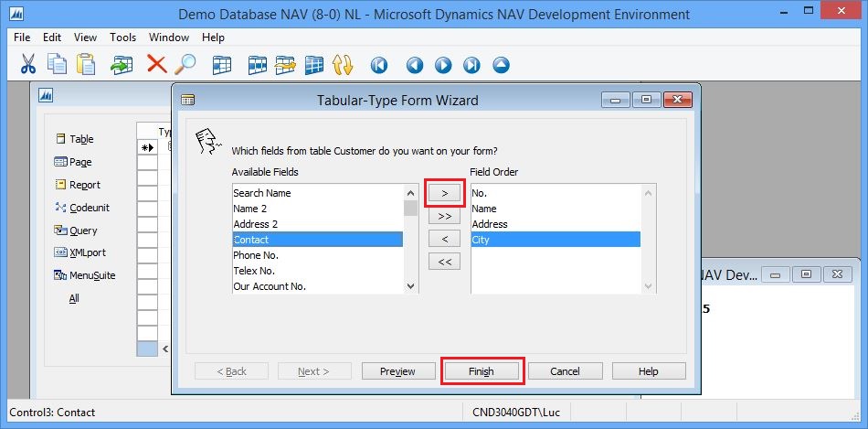Click the new-row marker cell in Object Designer grid
868x429 pixels.
pos(147,147)
